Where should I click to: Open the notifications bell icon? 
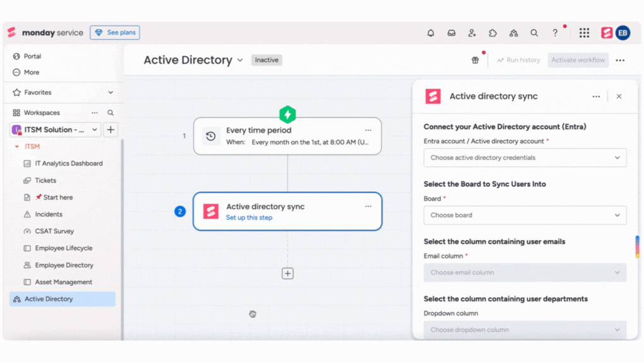click(431, 33)
